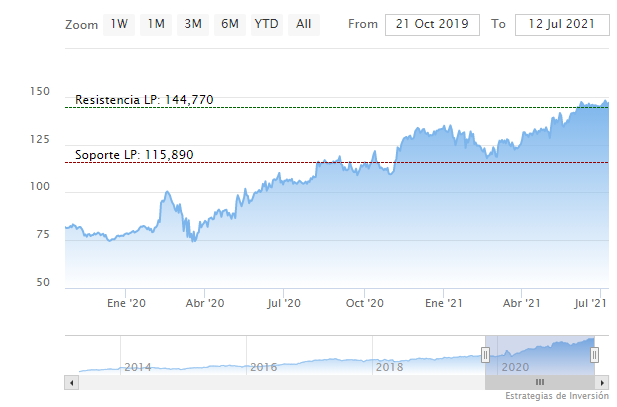Click the scrollbar right arrow button
This screenshot has height=407, width=617.
(x=604, y=382)
